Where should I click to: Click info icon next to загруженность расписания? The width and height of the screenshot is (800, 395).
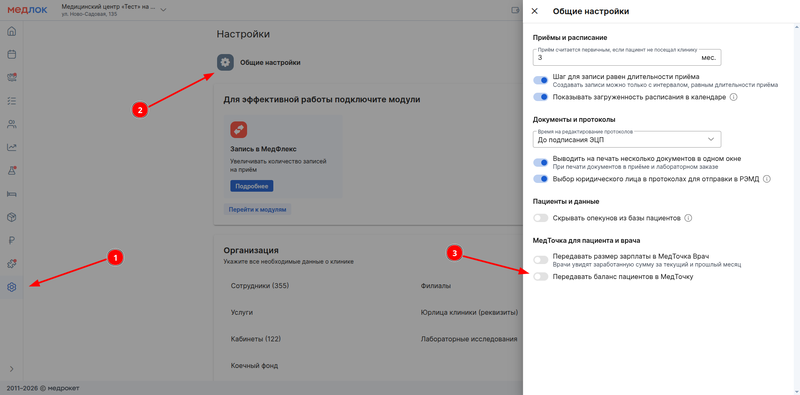733,96
